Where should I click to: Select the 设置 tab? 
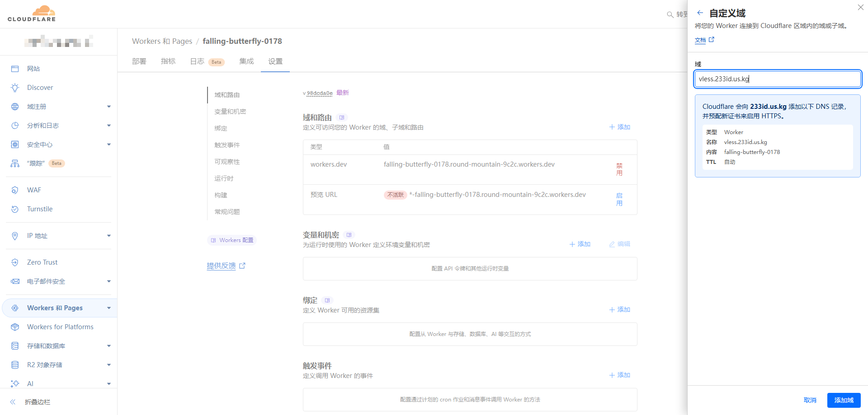tap(275, 61)
